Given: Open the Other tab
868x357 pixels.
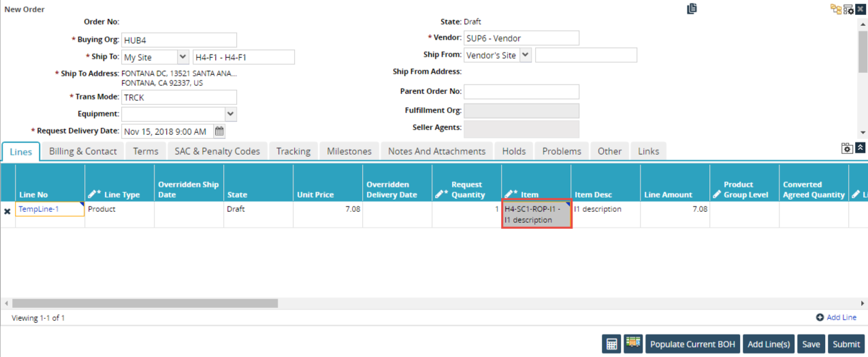Looking at the screenshot, I should (610, 151).
